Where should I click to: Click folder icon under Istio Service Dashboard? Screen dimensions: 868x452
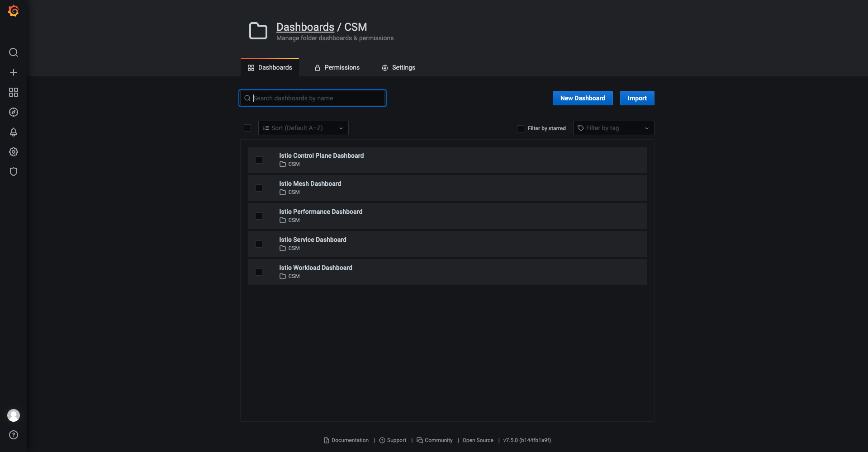(x=283, y=248)
